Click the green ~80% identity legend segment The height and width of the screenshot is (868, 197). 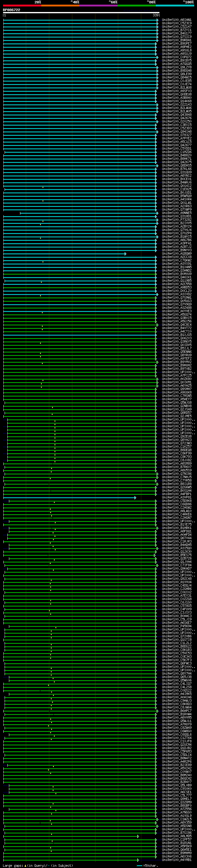click(x=137, y=6)
